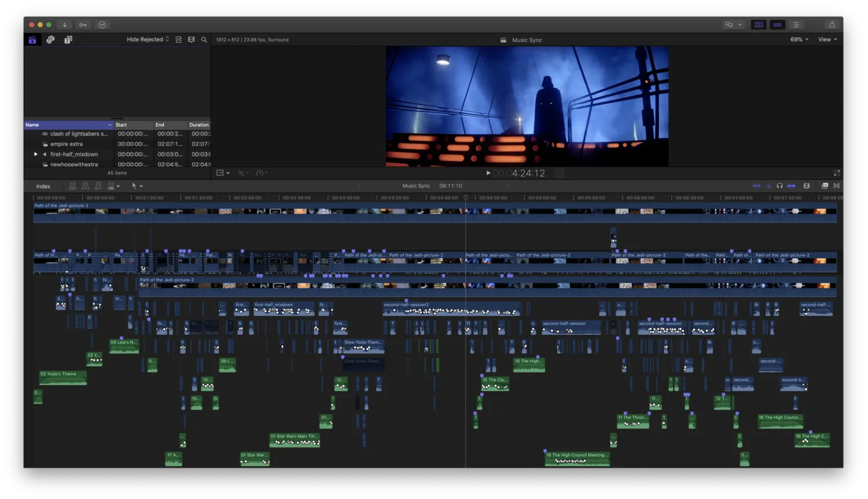Open the viewer View options dropdown
Viewport: 868px width, 499px height.
[x=827, y=39]
